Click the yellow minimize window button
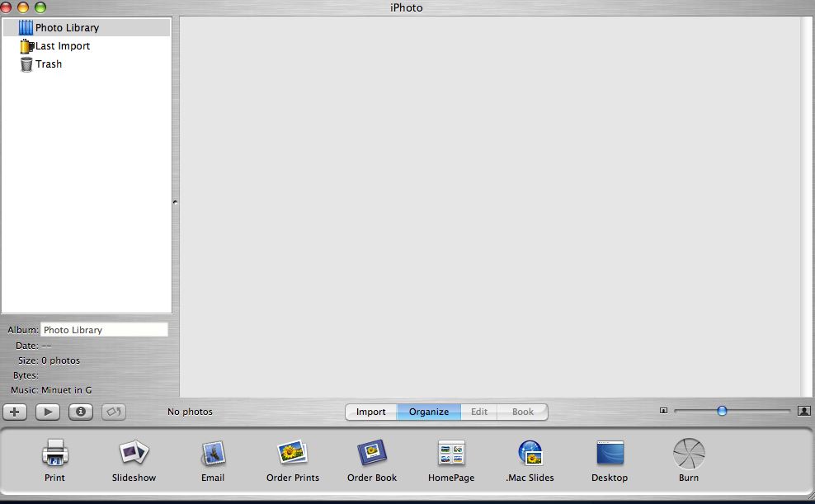This screenshot has height=504, width=815. [23, 7]
